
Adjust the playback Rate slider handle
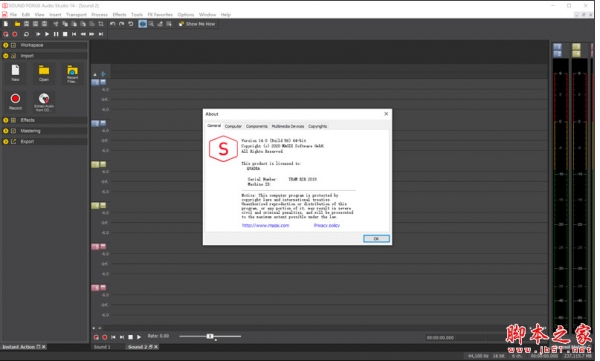(210, 336)
